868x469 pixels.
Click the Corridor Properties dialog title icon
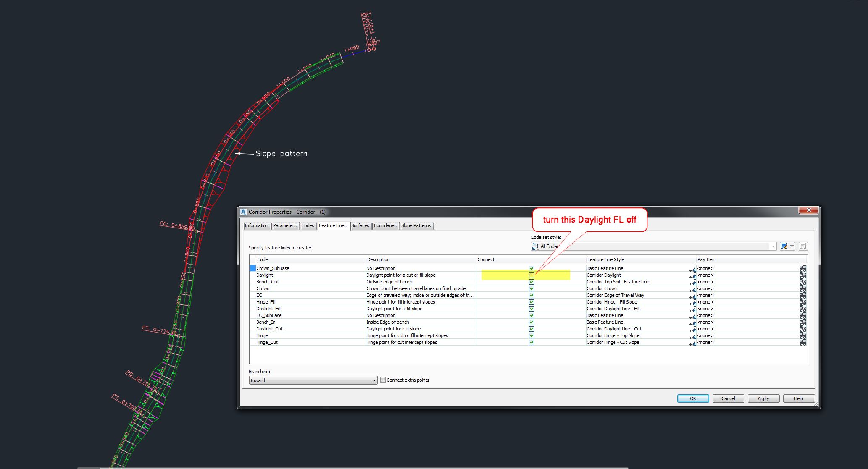click(x=243, y=212)
